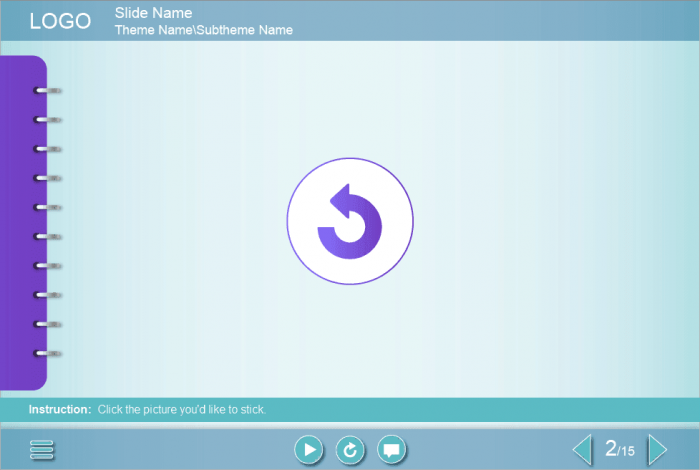The width and height of the screenshot is (700, 470).
Task: Click the topmost spiral binding ring
Action: (x=47, y=91)
